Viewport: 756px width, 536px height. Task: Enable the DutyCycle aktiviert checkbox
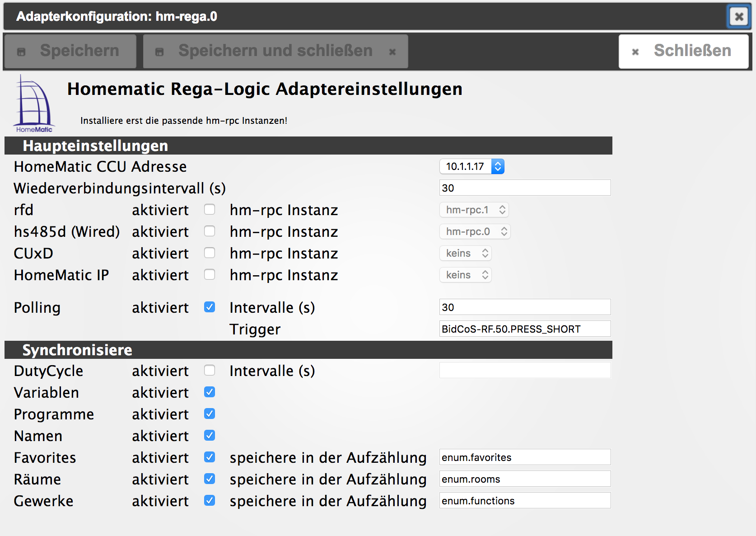pyautogui.click(x=210, y=370)
